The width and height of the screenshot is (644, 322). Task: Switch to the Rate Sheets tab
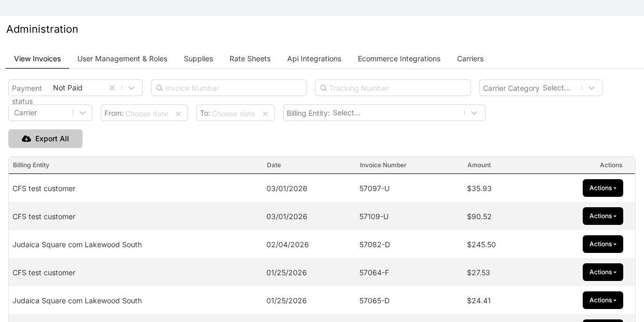click(250, 59)
